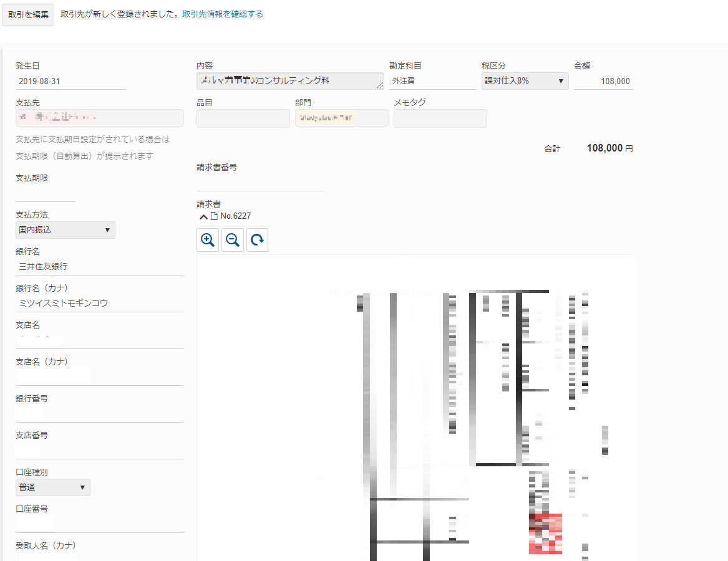Open the 取引先情報を確認する link
The image size is (728, 561).
(223, 14)
